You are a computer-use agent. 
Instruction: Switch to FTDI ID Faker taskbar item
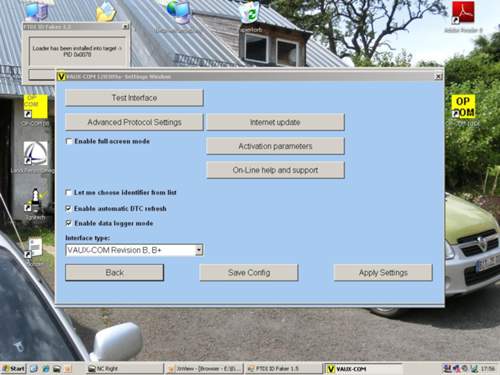[x=283, y=369]
